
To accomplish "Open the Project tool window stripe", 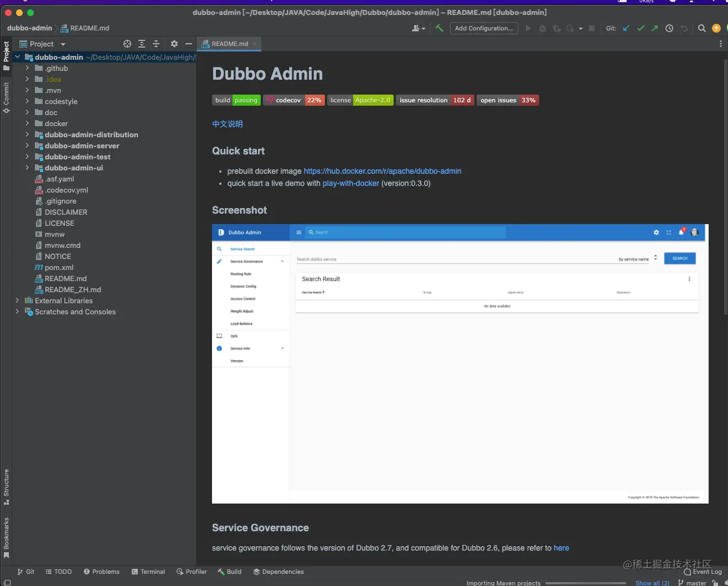I will [6, 55].
